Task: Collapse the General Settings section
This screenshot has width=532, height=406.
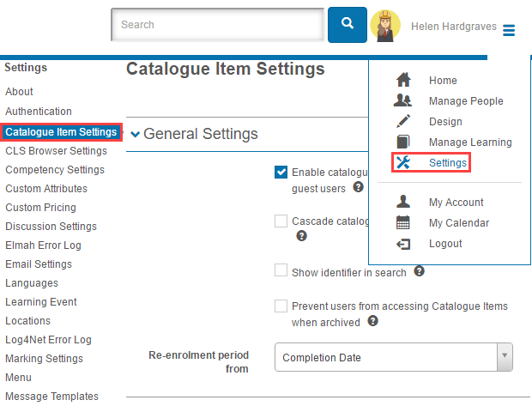Action: point(136,135)
